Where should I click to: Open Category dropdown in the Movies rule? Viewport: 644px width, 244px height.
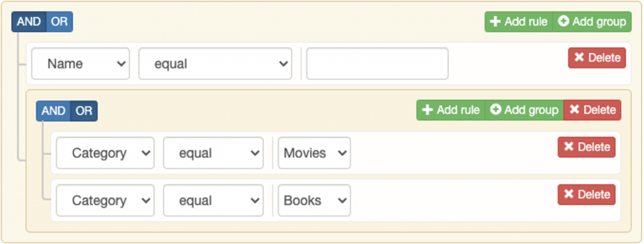(x=105, y=153)
